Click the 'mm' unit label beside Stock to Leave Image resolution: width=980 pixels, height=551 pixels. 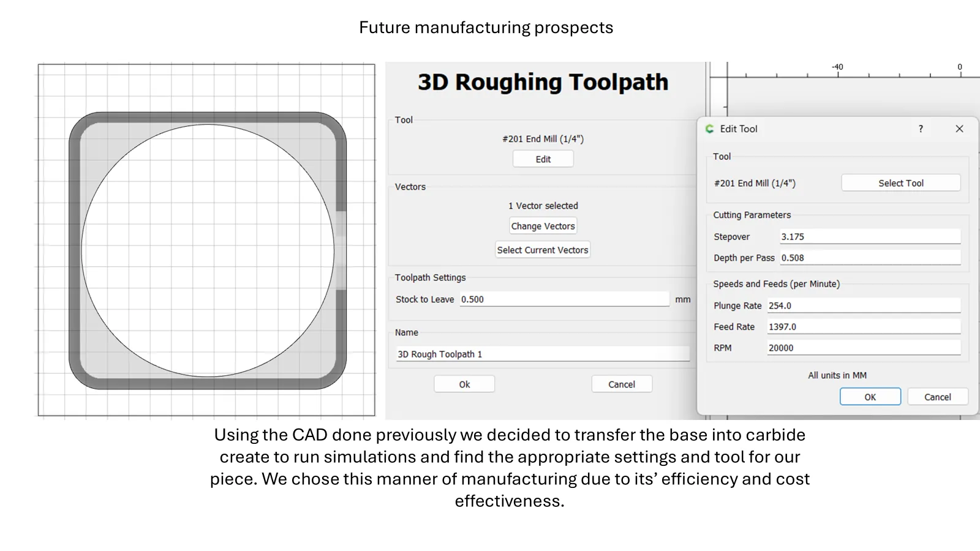tap(682, 299)
